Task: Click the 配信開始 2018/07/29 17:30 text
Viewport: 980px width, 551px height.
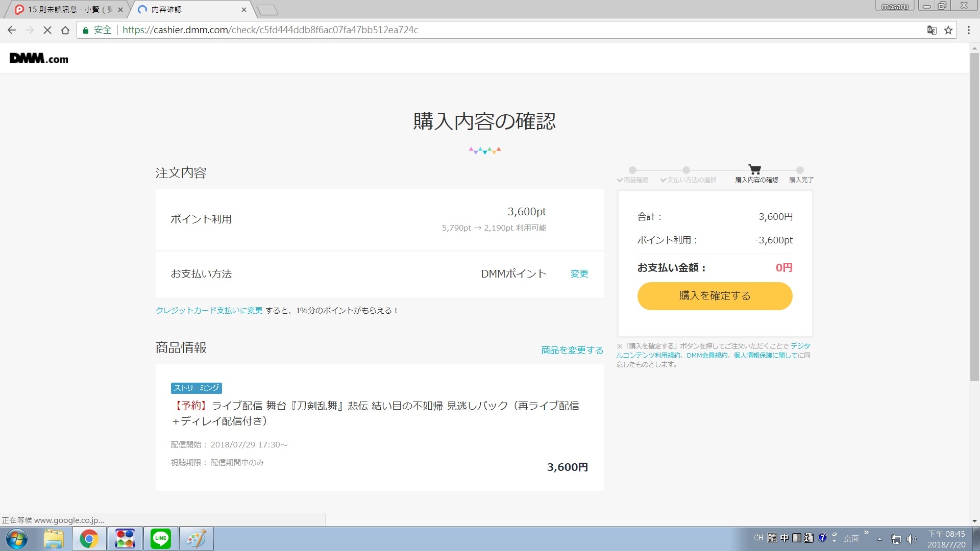Action: 229,445
